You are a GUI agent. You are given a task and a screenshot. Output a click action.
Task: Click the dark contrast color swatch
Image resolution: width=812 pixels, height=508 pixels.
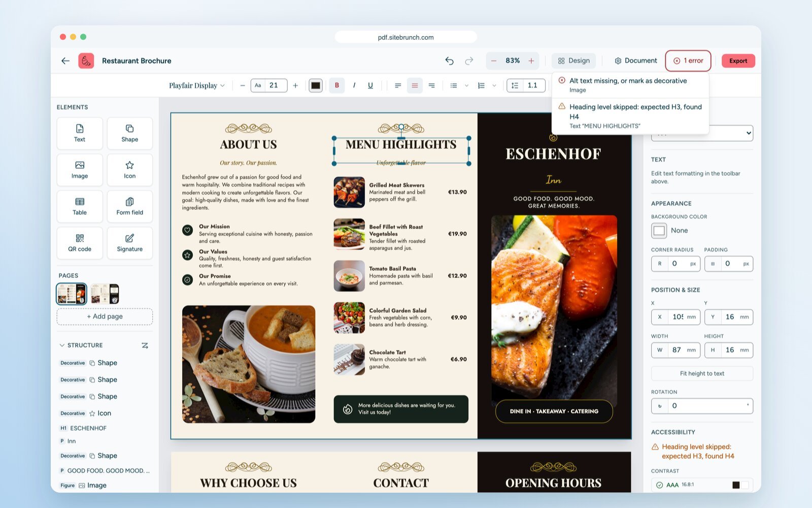[x=736, y=485]
